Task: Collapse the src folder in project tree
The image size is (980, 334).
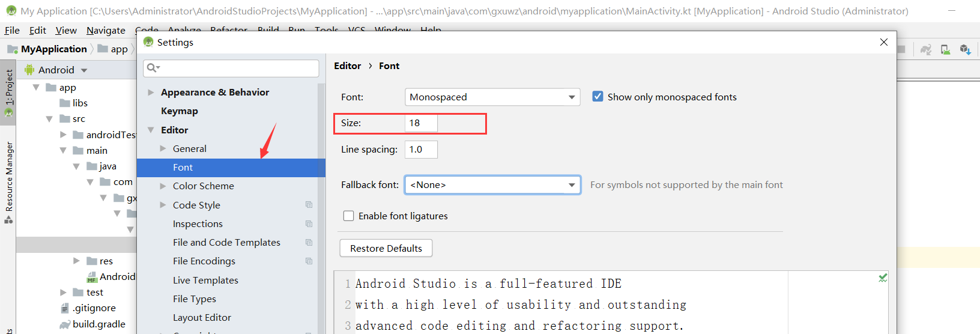Action: tap(49, 119)
